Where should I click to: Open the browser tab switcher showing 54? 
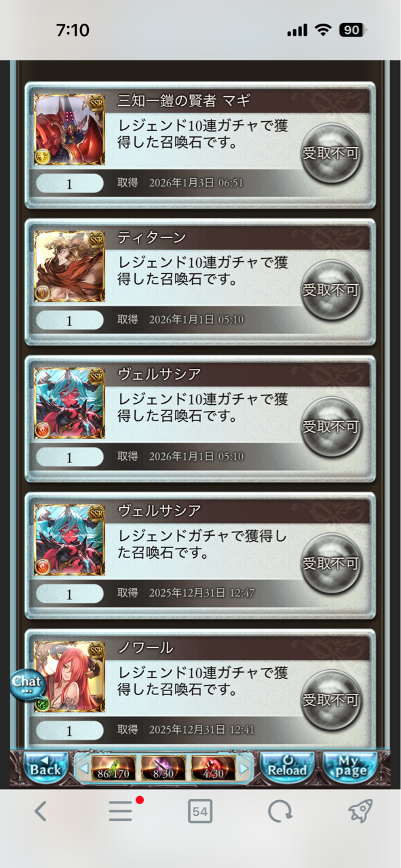(200, 811)
